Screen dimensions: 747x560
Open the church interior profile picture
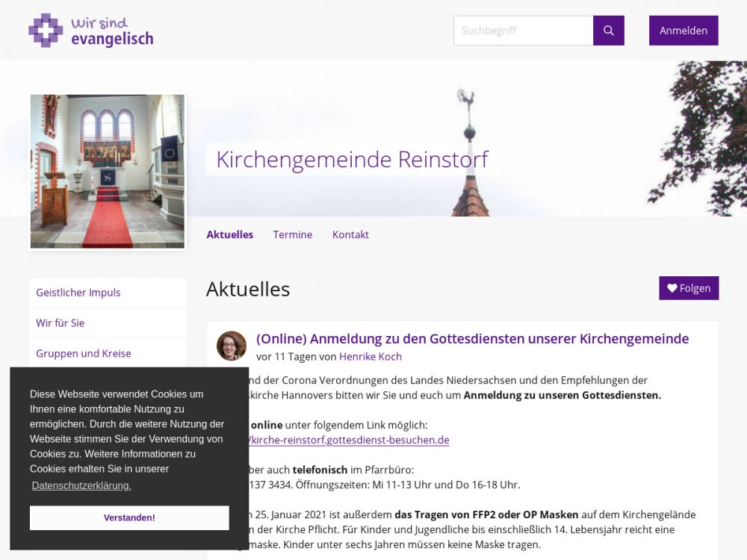[x=108, y=171]
